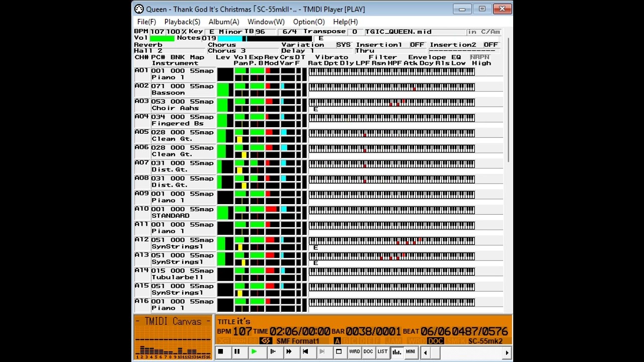Adjust the green master Vol bar
The image size is (644, 362).
162,38
